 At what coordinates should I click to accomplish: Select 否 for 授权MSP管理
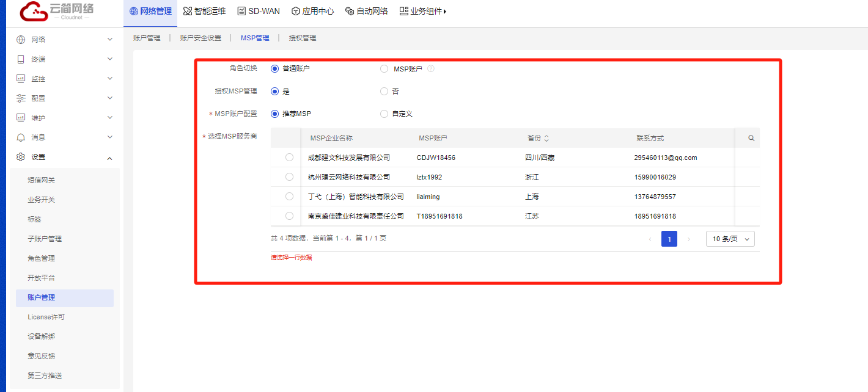(384, 92)
